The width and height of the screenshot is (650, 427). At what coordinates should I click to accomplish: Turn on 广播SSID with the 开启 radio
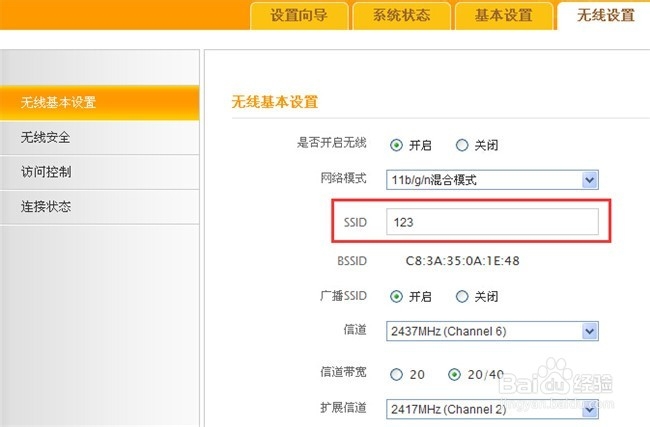396,296
